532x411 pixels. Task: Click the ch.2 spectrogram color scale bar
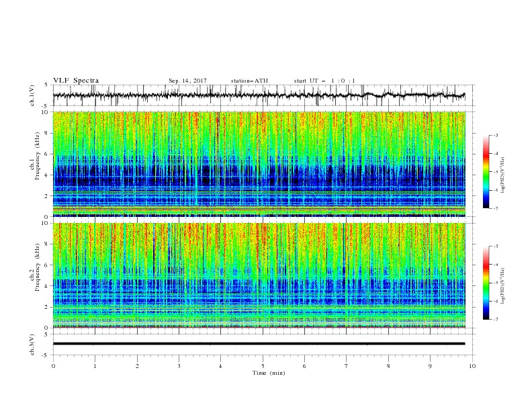tap(486, 283)
